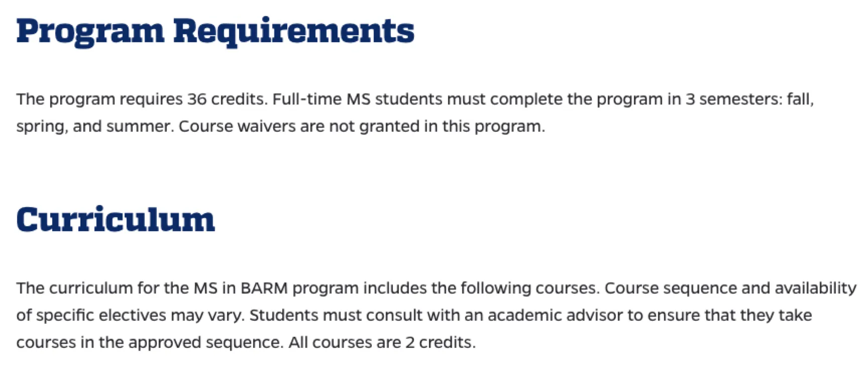Click the word Full-time
Viewport: 868px width, 377px height.
tap(307, 99)
